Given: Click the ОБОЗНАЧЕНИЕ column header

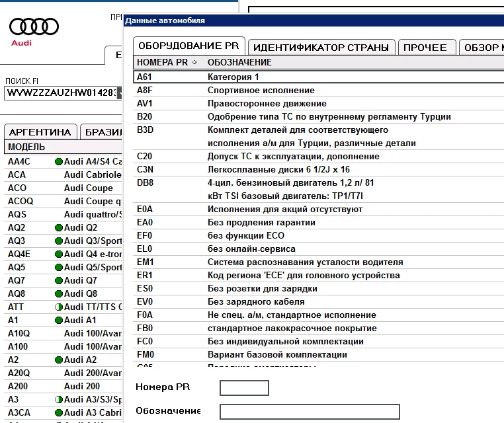Looking at the screenshot, I should pos(239,62).
